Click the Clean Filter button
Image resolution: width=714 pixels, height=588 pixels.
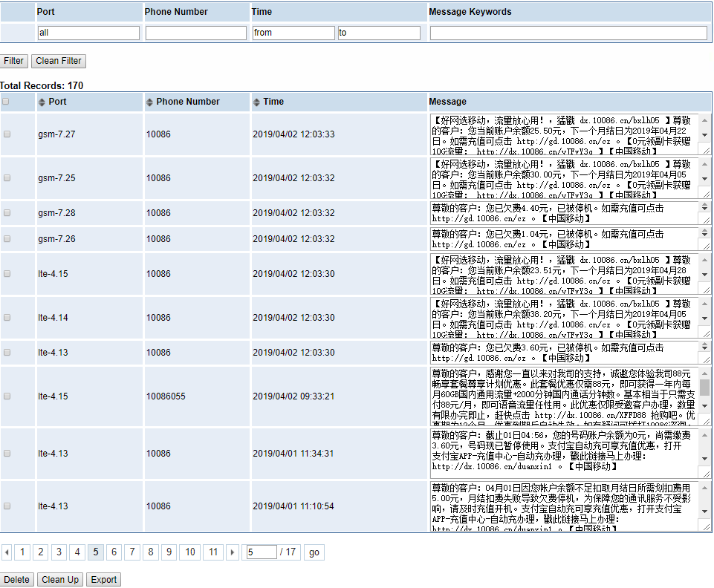click(x=58, y=61)
